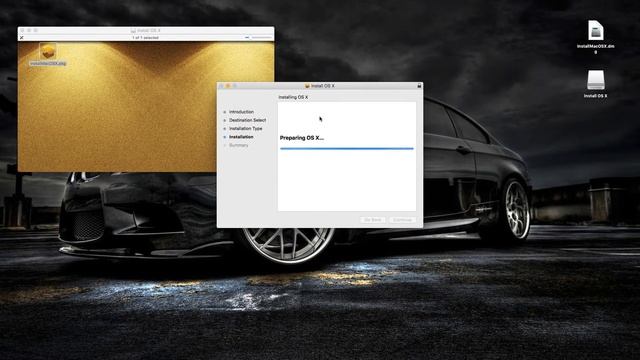Select the Introduction step in installer sidebar
The width and height of the screenshot is (640, 360).
(x=241, y=112)
